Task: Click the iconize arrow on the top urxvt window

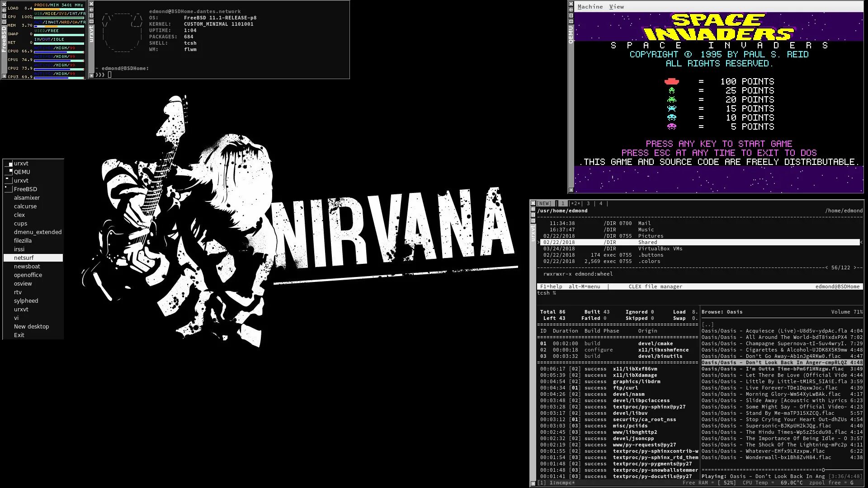Action: point(91,9)
